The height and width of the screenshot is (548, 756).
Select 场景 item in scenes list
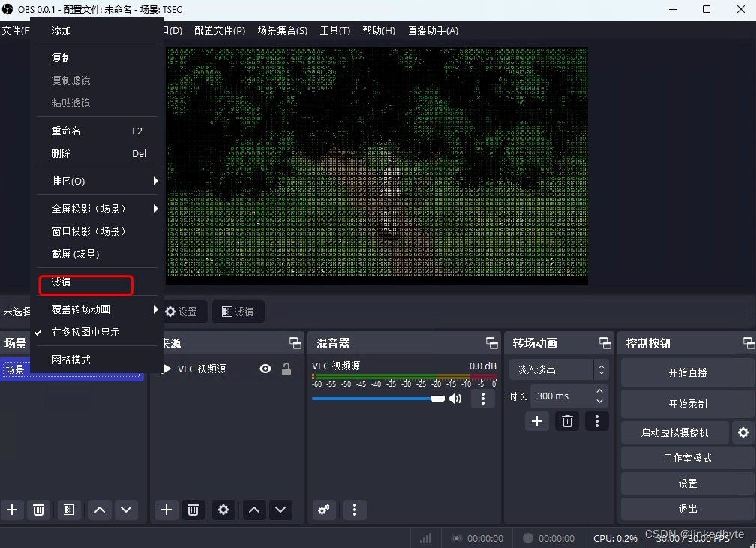[72, 369]
